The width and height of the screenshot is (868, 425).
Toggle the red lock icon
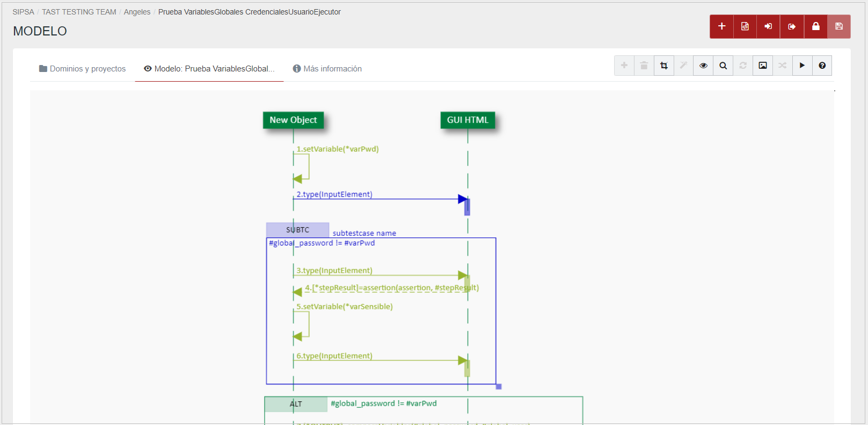coord(815,26)
